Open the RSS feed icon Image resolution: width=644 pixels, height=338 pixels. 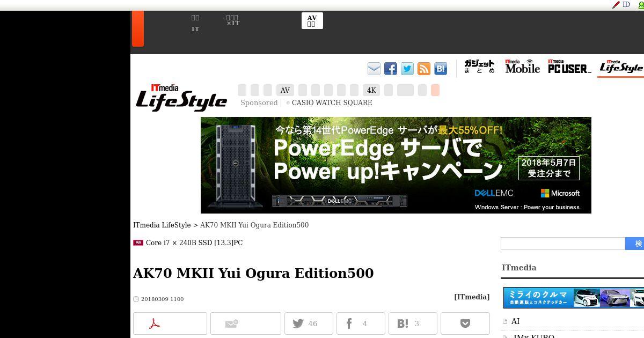[424, 69]
